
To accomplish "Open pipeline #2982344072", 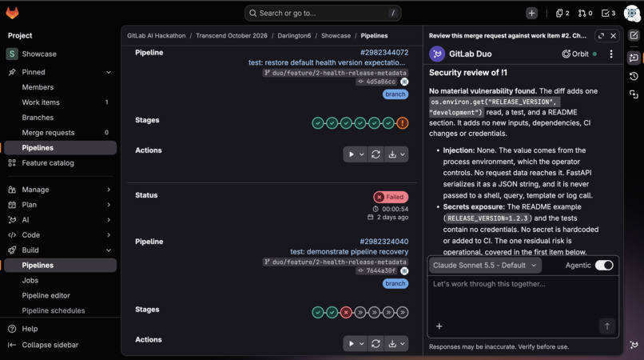I will (x=384, y=53).
